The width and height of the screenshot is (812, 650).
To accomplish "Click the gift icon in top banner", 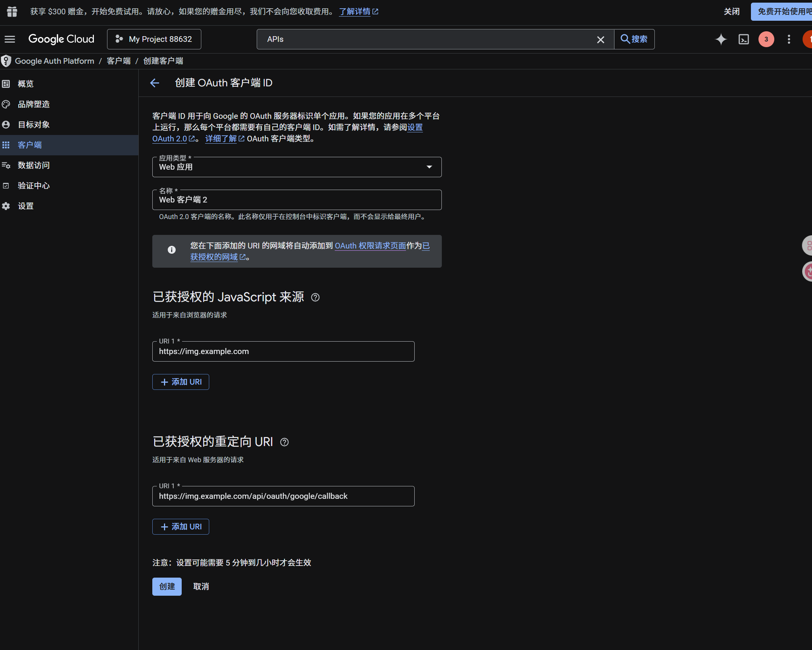I will tap(12, 12).
